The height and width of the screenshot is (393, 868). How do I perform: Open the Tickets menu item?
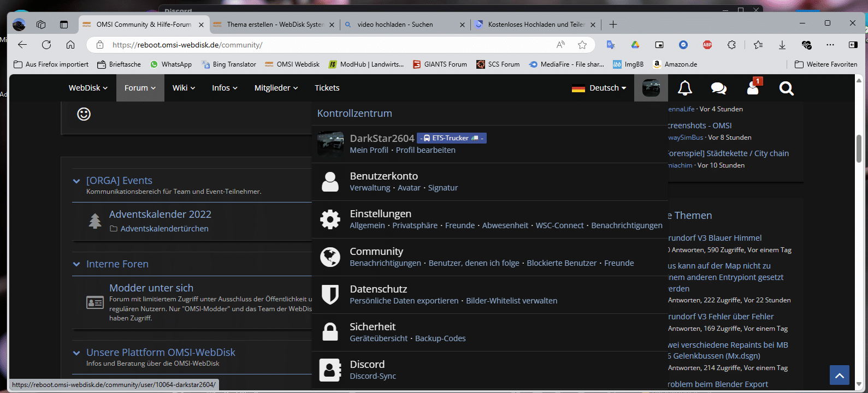pos(327,88)
